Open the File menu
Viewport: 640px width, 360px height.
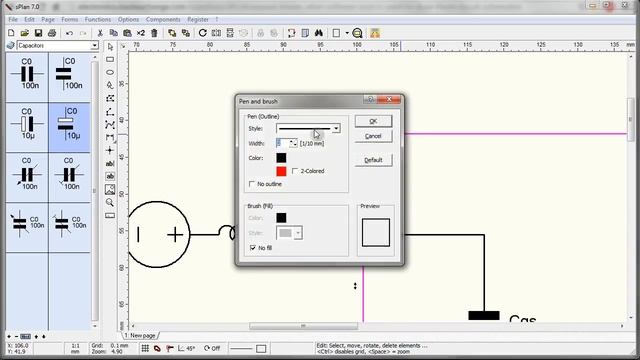pos(13,20)
